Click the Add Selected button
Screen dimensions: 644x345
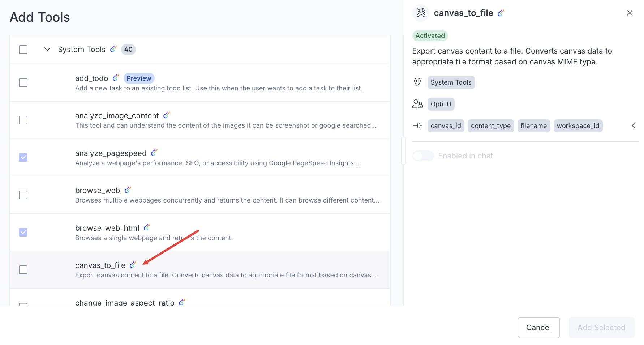point(601,328)
